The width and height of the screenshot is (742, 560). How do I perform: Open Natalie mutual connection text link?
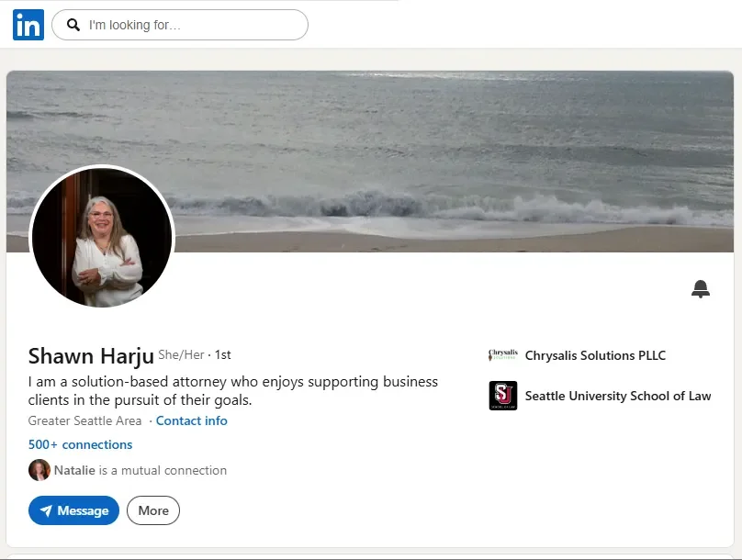141,470
